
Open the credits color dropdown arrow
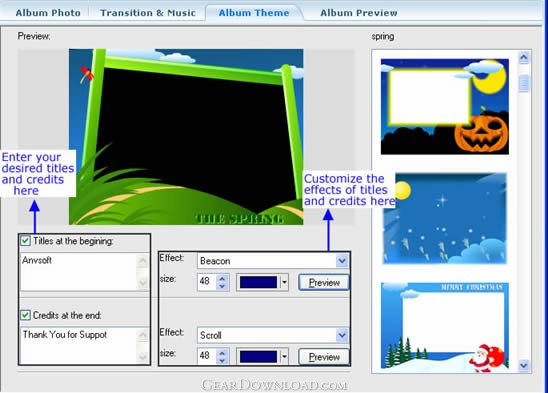(x=284, y=357)
